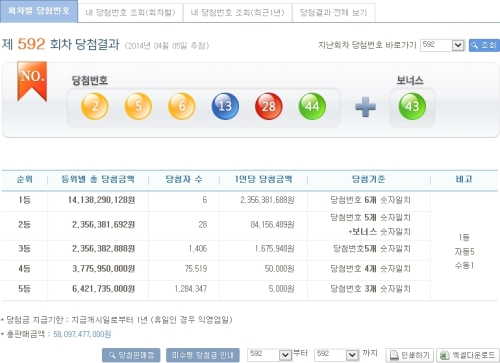This screenshot has width=500, height=363.
Task: Click the 당첨기준 column header
Action: [x=369, y=179]
